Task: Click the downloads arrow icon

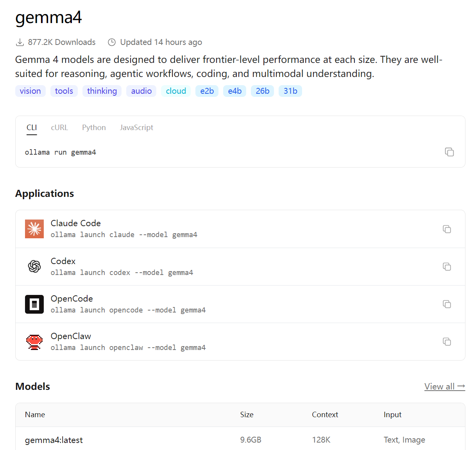Action: click(x=20, y=42)
